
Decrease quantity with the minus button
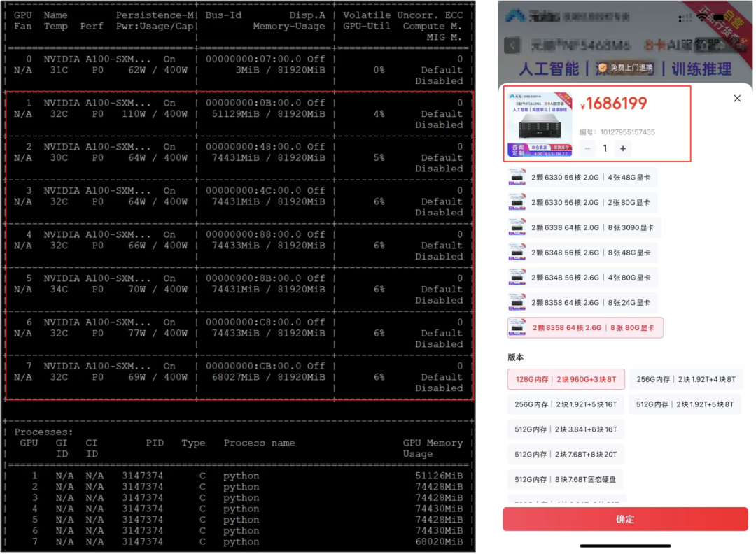pyautogui.click(x=587, y=148)
